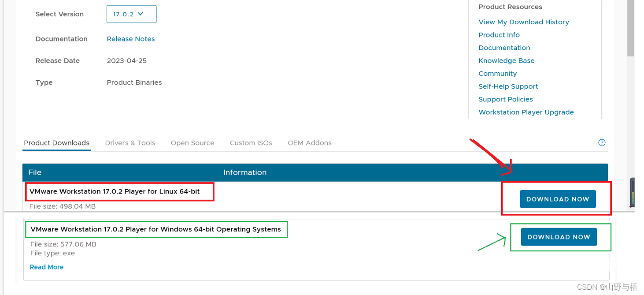Image resolution: width=644 pixels, height=295 pixels.
Task: Switch to the Open Source tab
Action: click(192, 143)
